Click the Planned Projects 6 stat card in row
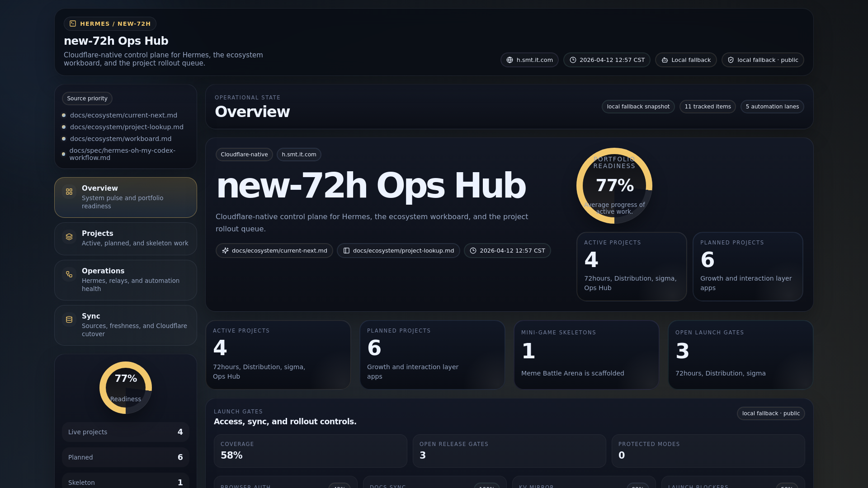The width and height of the screenshot is (868, 488). pos(432,355)
